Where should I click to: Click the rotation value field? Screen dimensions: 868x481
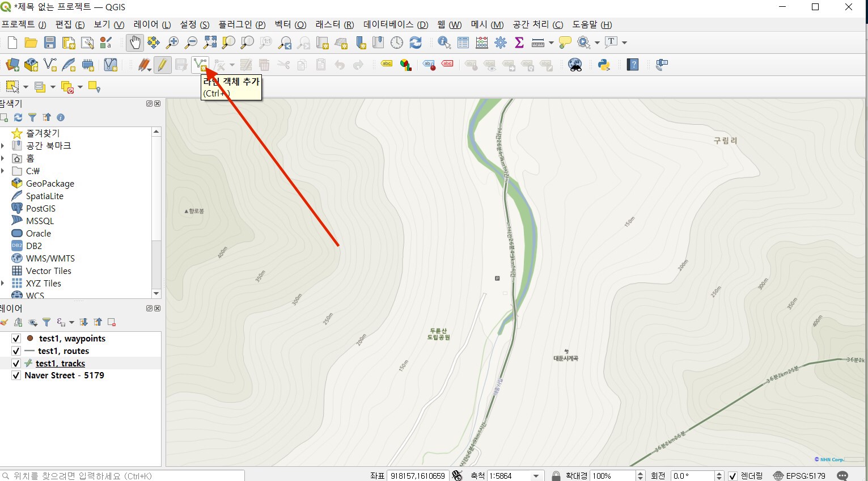point(692,476)
